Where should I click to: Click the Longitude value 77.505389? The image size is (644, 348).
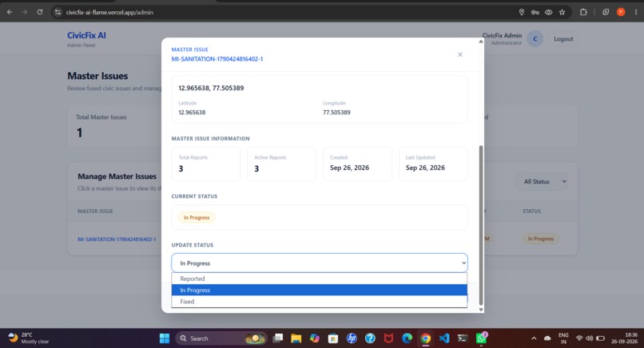click(x=336, y=113)
